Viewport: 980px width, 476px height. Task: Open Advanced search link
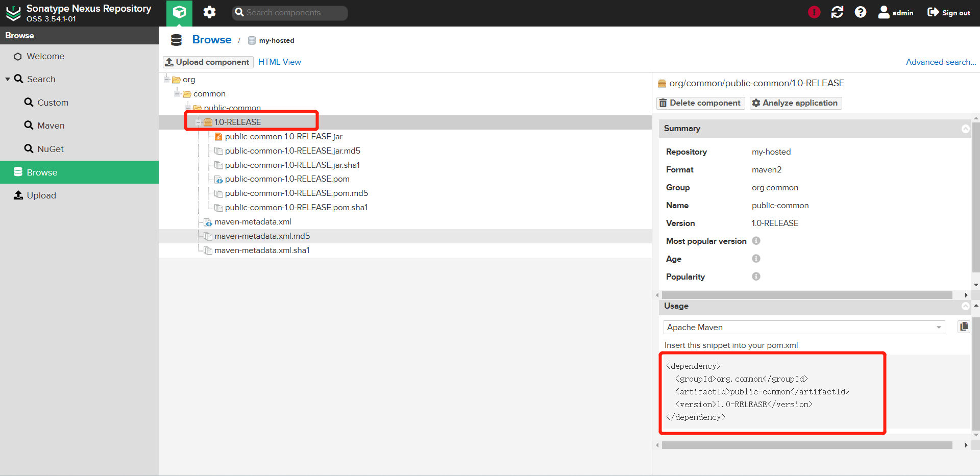click(x=941, y=62)
